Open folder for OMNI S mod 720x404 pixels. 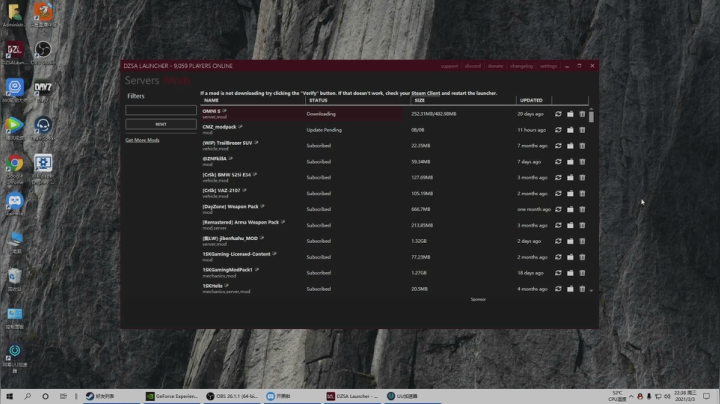570,114
